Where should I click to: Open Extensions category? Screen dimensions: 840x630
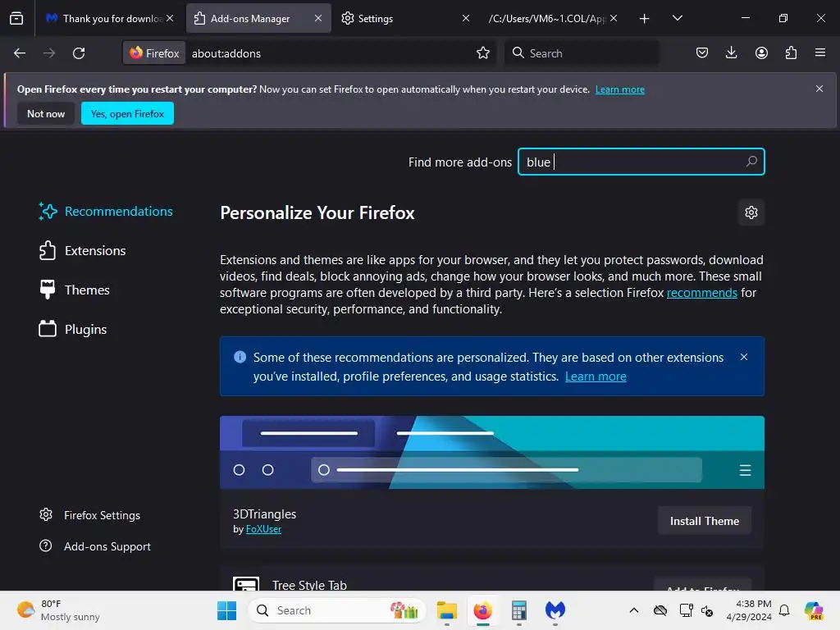click(x=82, y=251)
